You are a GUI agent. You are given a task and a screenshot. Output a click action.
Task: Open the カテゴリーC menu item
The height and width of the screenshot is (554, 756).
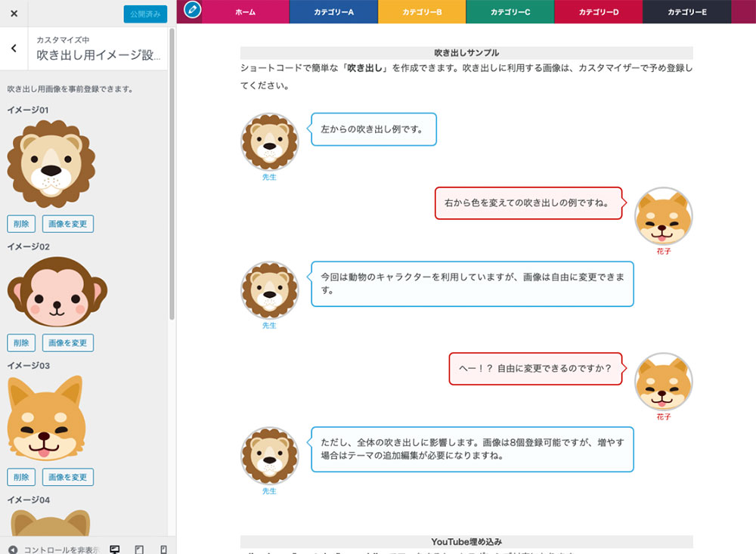click(x=510, y=12)
